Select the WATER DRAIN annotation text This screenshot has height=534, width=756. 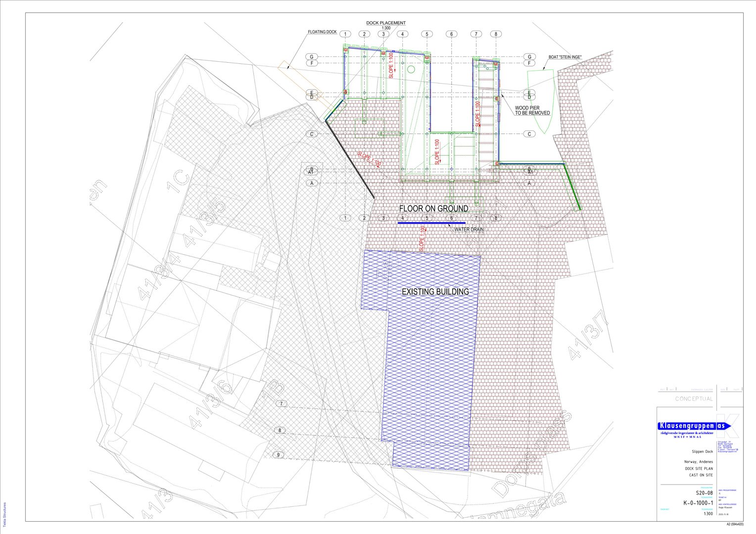tap(469, 229)
